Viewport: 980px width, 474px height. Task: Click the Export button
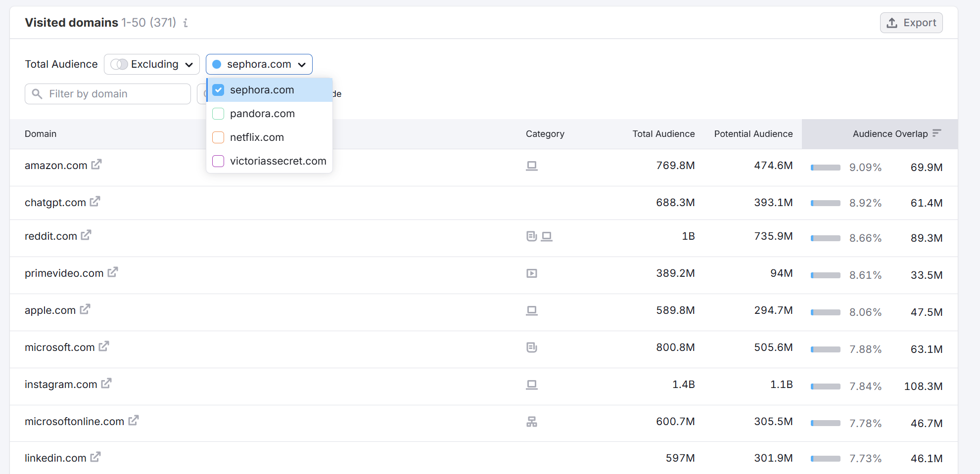pos(911,23)
